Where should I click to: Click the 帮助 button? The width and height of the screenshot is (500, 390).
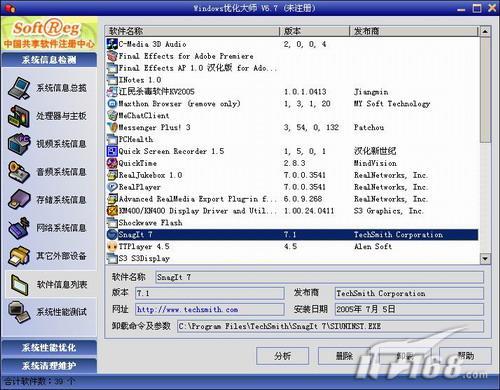(466, 356)
